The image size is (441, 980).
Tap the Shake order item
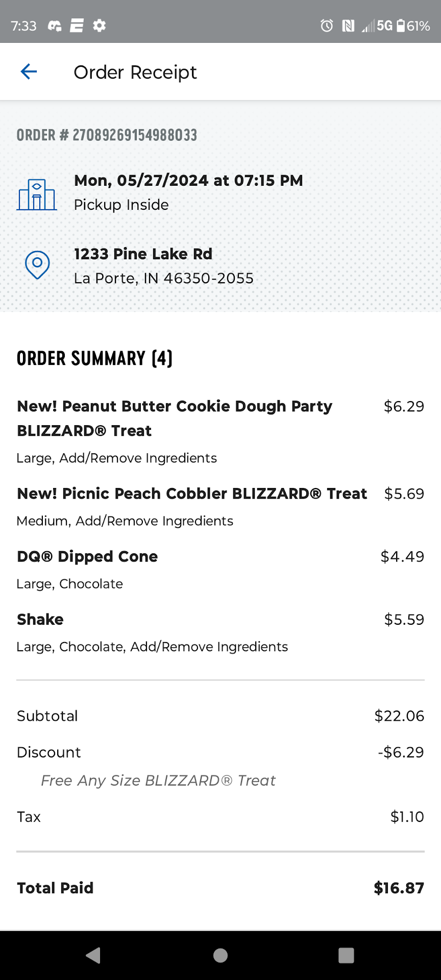(40, 619)
